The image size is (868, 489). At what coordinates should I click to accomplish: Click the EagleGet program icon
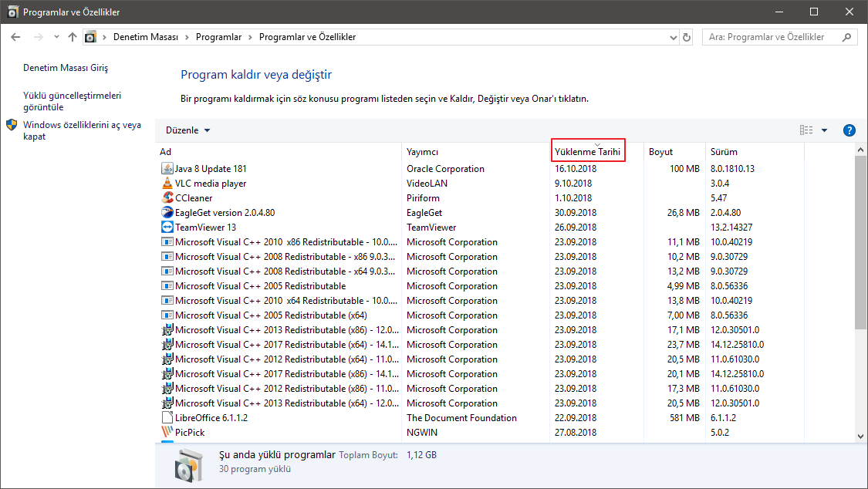167,212
